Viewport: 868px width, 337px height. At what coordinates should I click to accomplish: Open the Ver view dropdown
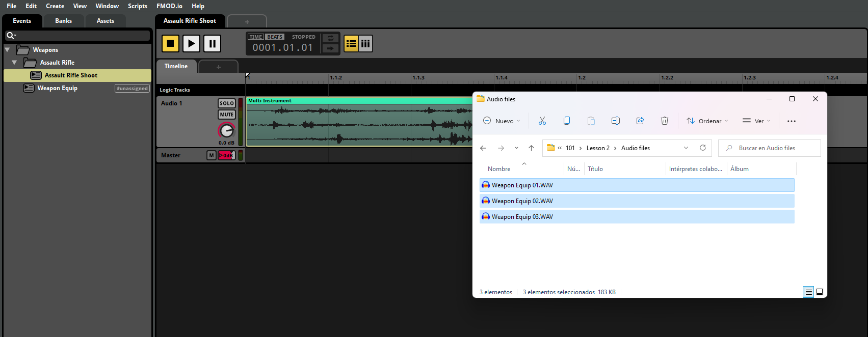tap(756, 121)
